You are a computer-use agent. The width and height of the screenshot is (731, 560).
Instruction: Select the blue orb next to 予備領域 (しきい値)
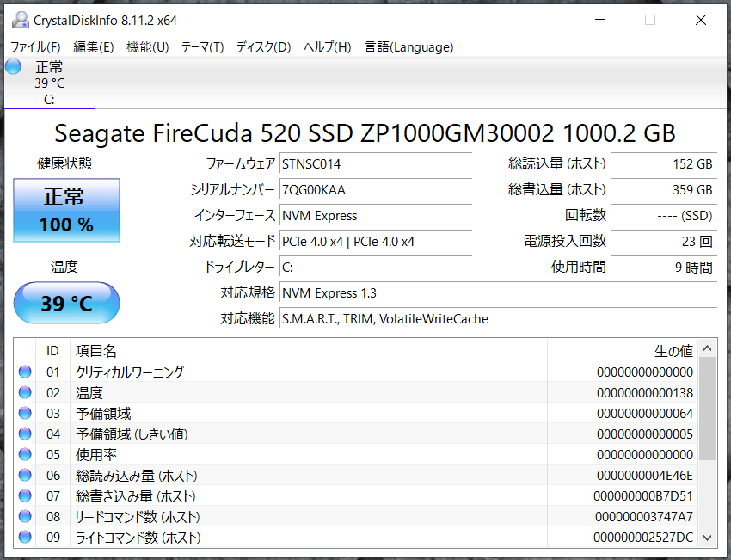point(25,434)
